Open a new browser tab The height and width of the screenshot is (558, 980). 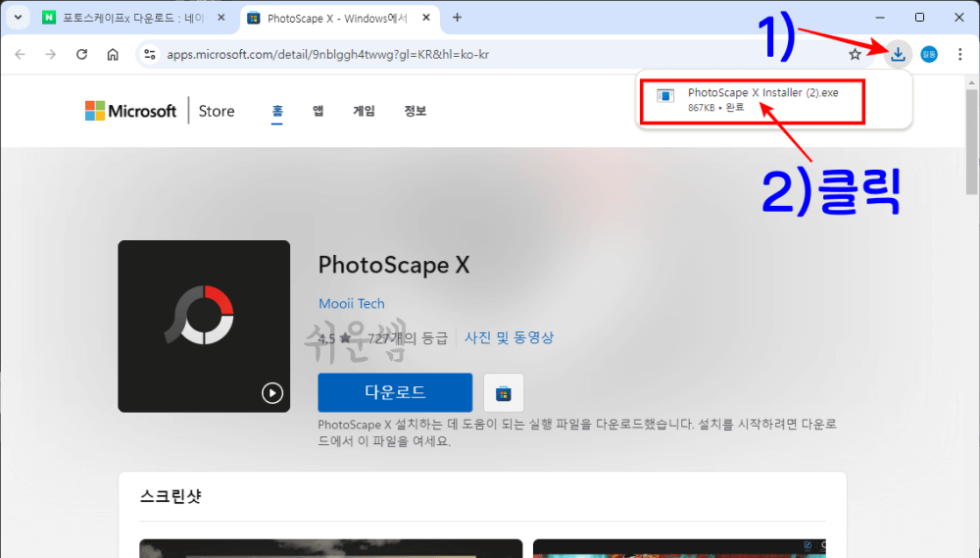tap(457, 18)
